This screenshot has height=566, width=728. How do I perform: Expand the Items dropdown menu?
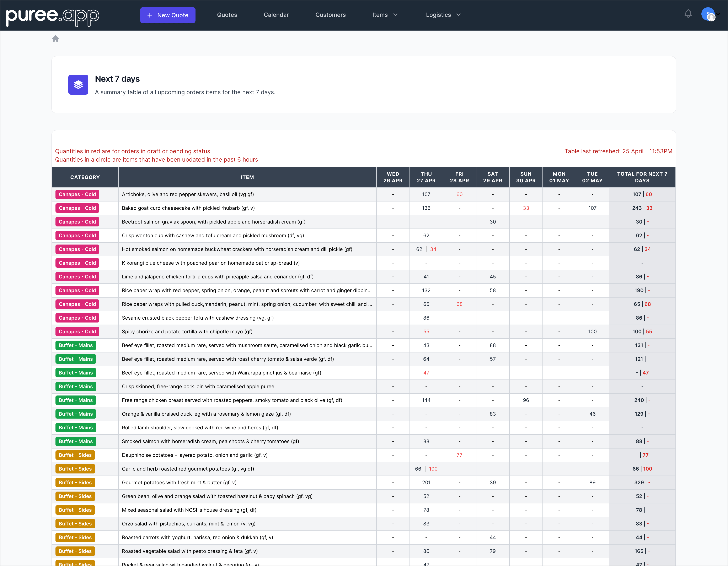pos(385,15)
